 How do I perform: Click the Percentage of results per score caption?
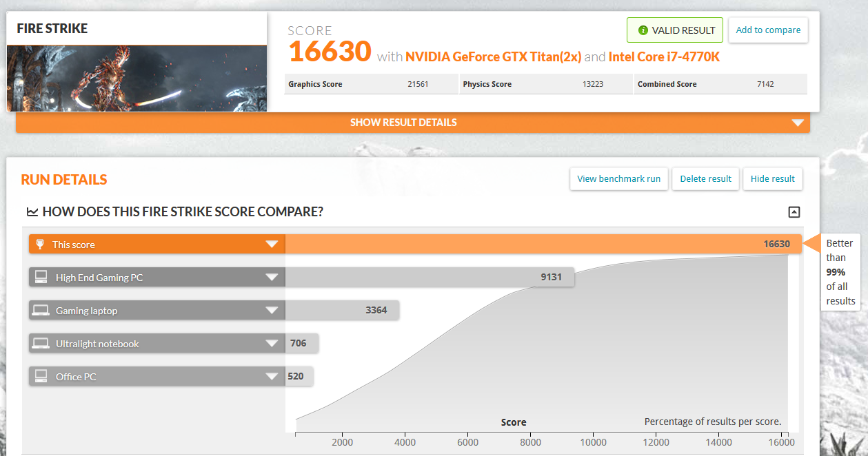coord(712,422)
